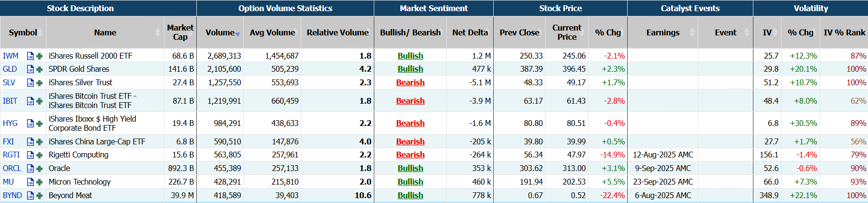Sort by the Earnings column header
The width and height of the screenshot is (868, 203).
click(x=662, y=32)
